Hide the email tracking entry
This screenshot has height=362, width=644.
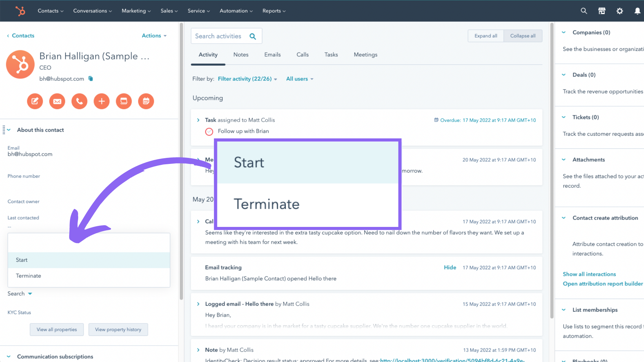[x=450, y=267]
